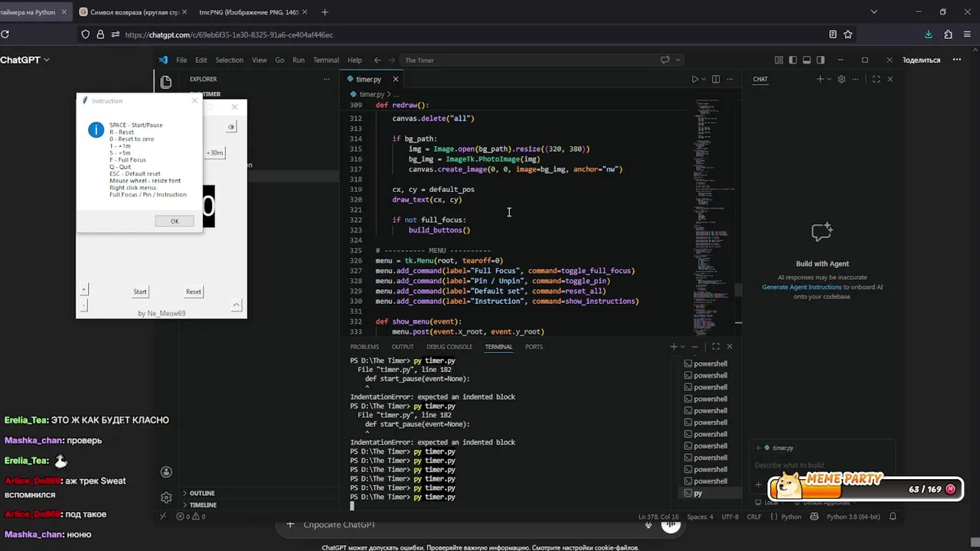The width and height of the screenshot is (980, 551).
Task: Open the new terminal profile dropdown arrow
Action: tap(683, 347)
